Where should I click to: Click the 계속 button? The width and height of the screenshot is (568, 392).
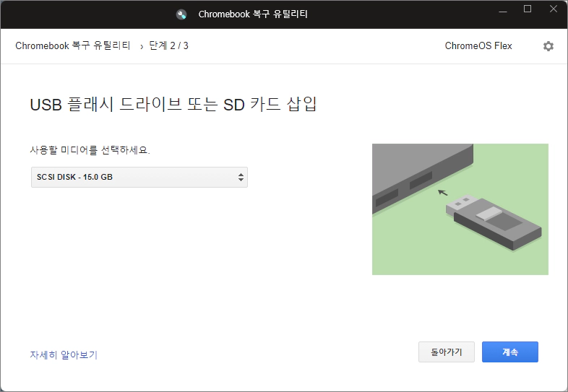tap(509, 352)
